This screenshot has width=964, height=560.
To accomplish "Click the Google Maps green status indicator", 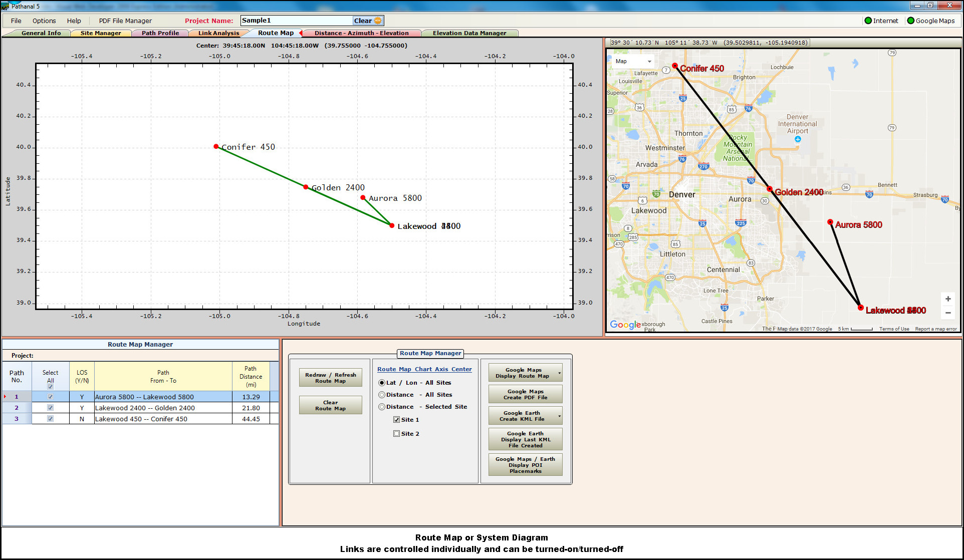I will tap(911, 21).
